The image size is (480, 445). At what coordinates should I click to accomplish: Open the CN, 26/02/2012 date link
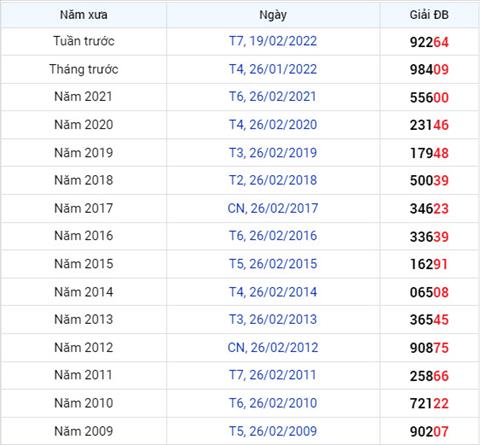tap(273, 348)
